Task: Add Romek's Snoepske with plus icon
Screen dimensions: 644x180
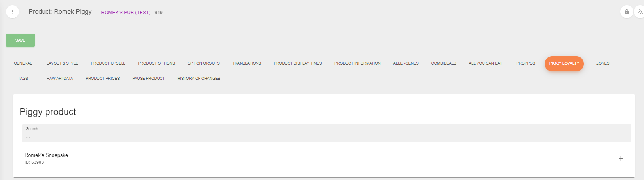Action: 621,158
